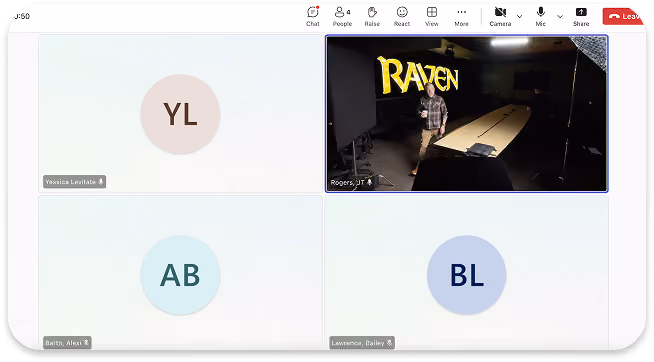The width and height of the screenshot is (654, 362).
Task: Open the More options menu
Action: [x=461, y=17]
